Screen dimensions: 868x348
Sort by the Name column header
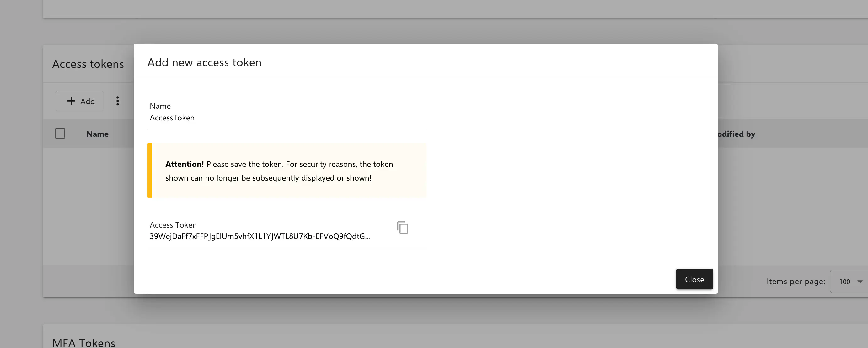(x=97, y=134)
